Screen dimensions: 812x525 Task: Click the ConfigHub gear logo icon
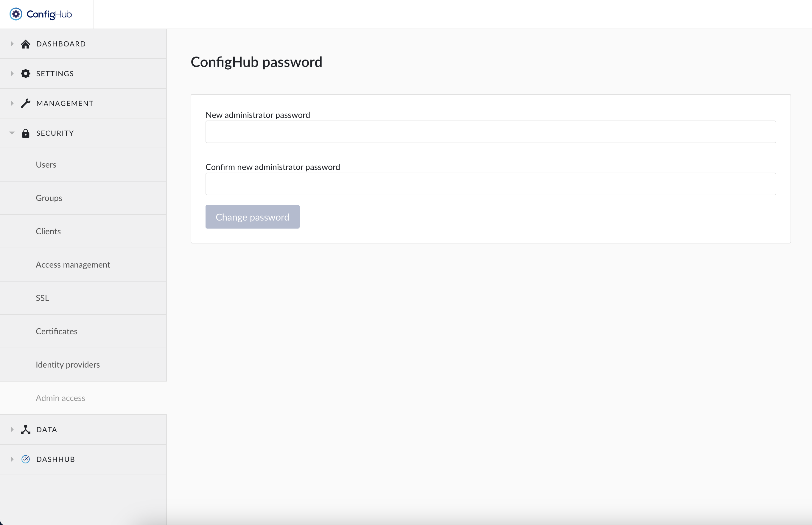point(16,14)
